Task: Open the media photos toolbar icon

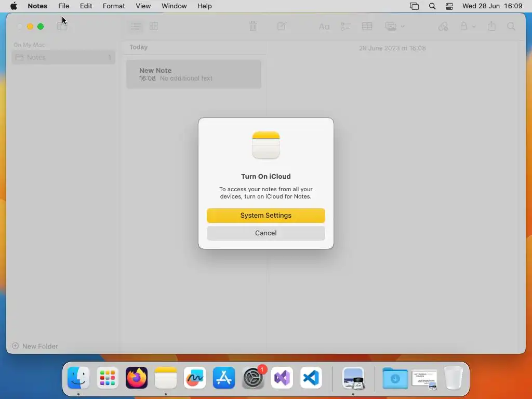Action: coord(391,26)
